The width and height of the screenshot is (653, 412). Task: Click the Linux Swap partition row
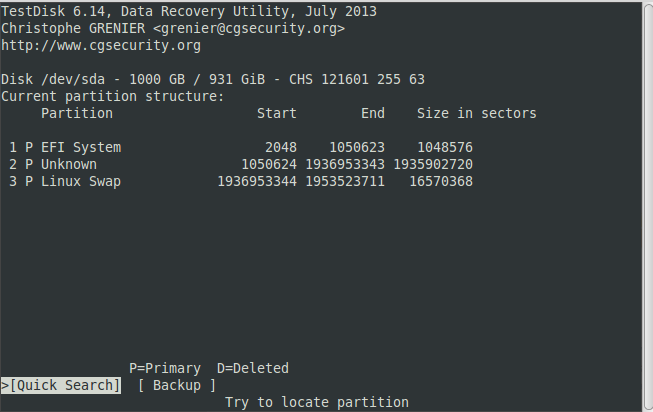tap(241, 182)
